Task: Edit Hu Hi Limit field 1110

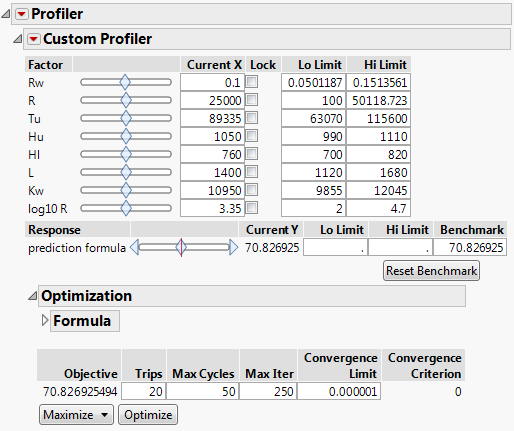Action: pyautogui.click(x=378, y=136)
